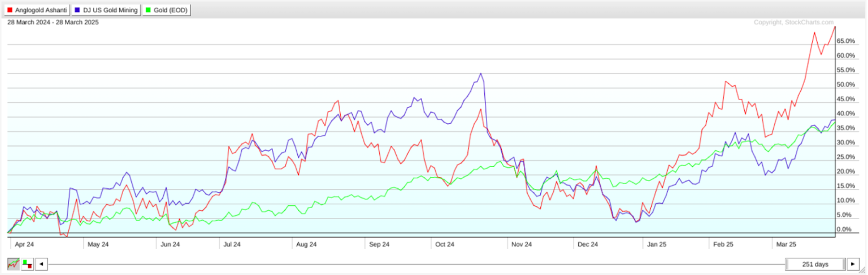Click the red Anglogold Ashanti color swatch
868x275 pixels.
[x=10, y=10]
